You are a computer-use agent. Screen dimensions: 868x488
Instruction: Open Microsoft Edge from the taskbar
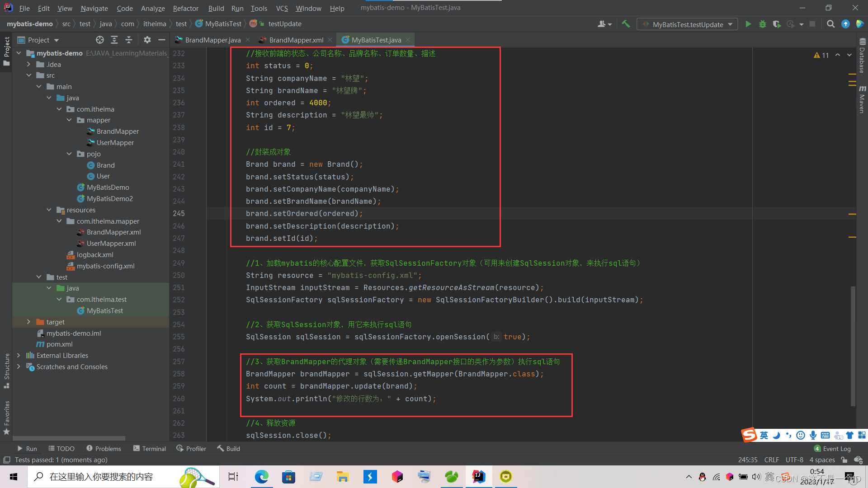[x=261, y=477]
